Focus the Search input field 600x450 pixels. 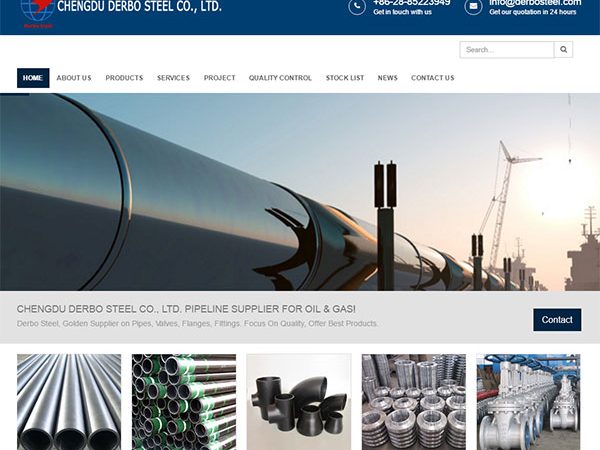(x=507, y=49)
